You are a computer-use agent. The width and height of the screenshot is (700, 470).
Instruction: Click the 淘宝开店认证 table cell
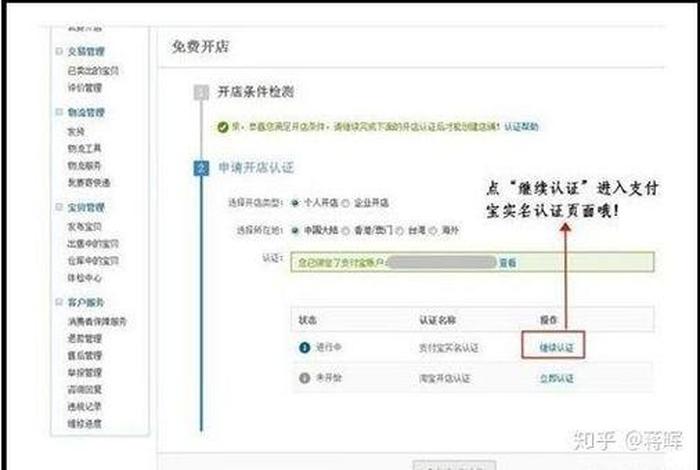(x=445, y=378)
